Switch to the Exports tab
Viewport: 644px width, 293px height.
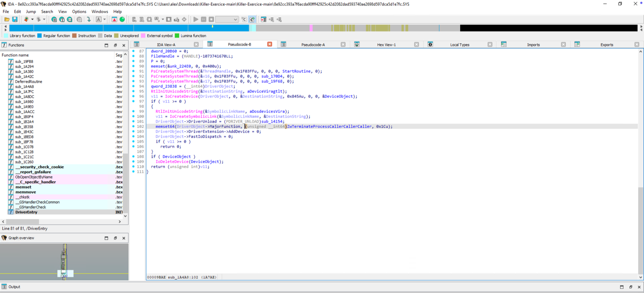(x=607, y=45)
